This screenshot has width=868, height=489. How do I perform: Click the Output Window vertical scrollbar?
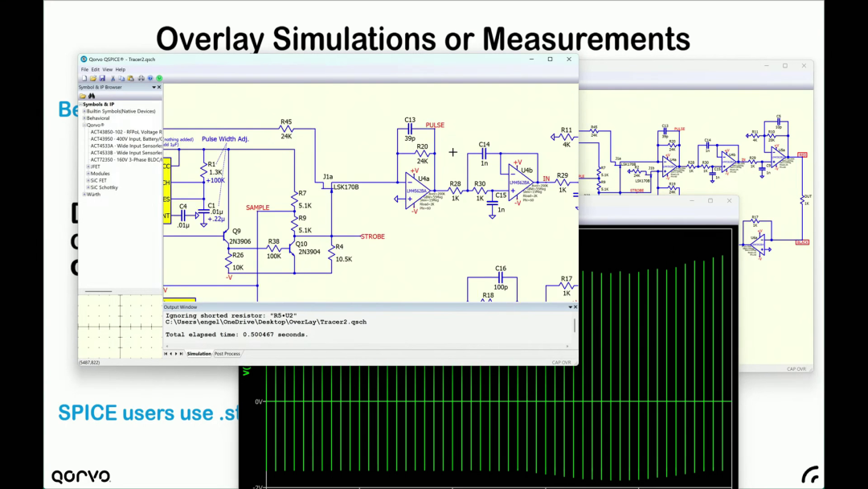click(575, 327)
